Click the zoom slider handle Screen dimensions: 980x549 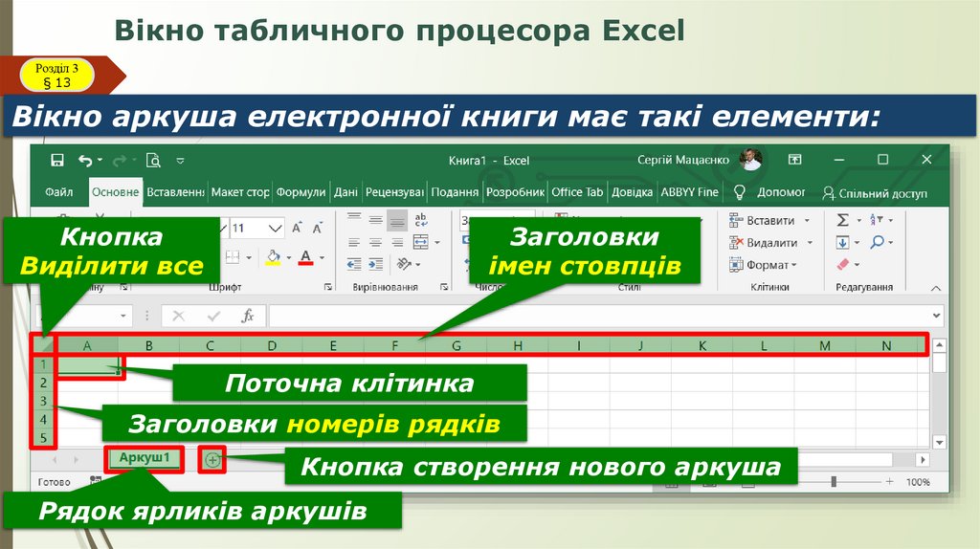[834, 481]
